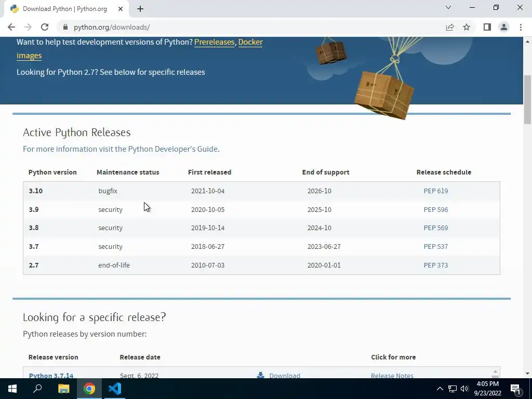Click the releases list scroll up arrow

point(495,371)
